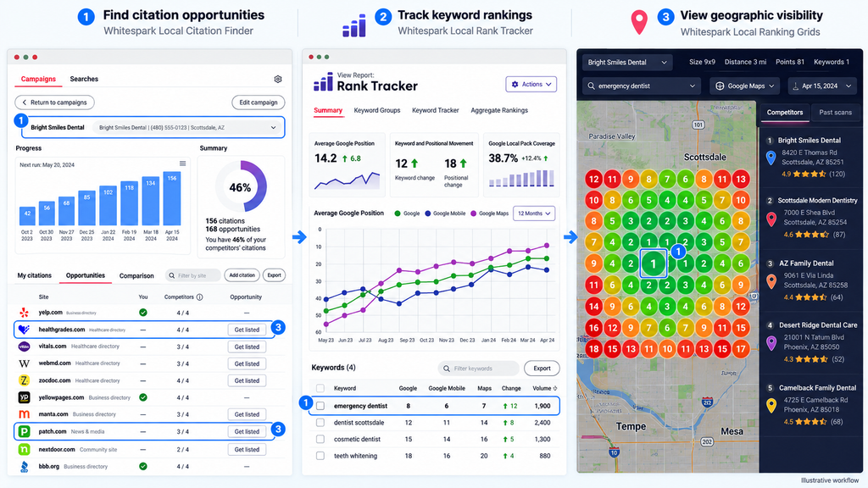The image size is (868, 488).
Task: Open the Google Maps source dropdown
Action: point(745,86)
